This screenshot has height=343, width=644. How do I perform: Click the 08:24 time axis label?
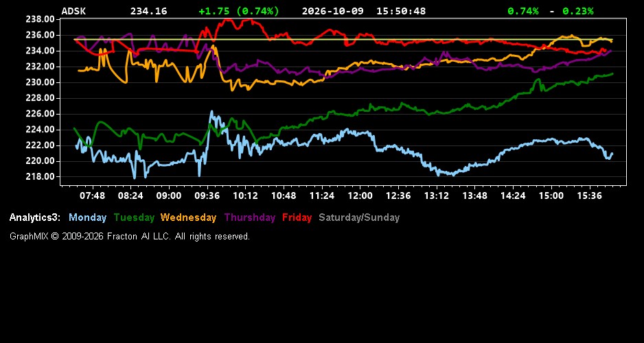[x=130, y=196]
